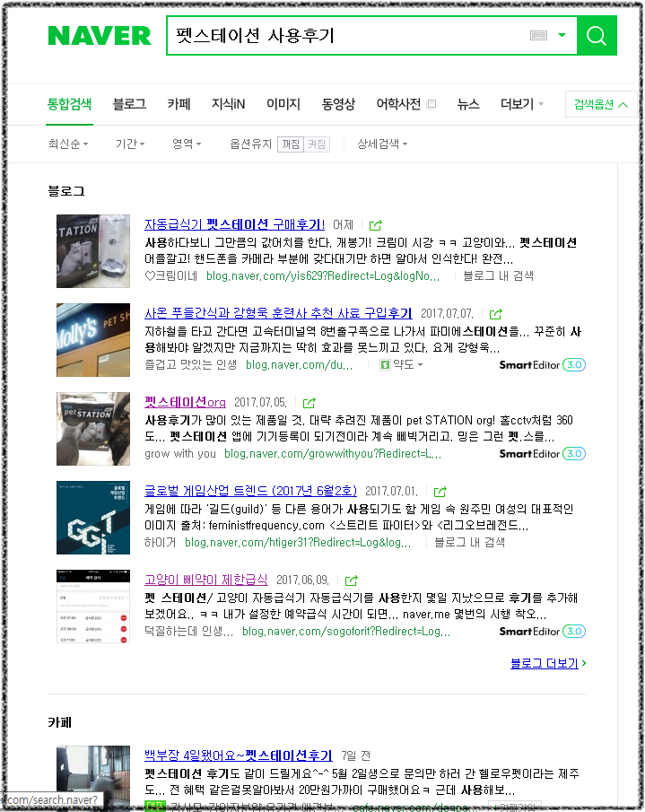Open the 기간 filter dropdown
The image size is (645, 812).
pyautogui.click(x=130, y=144)
